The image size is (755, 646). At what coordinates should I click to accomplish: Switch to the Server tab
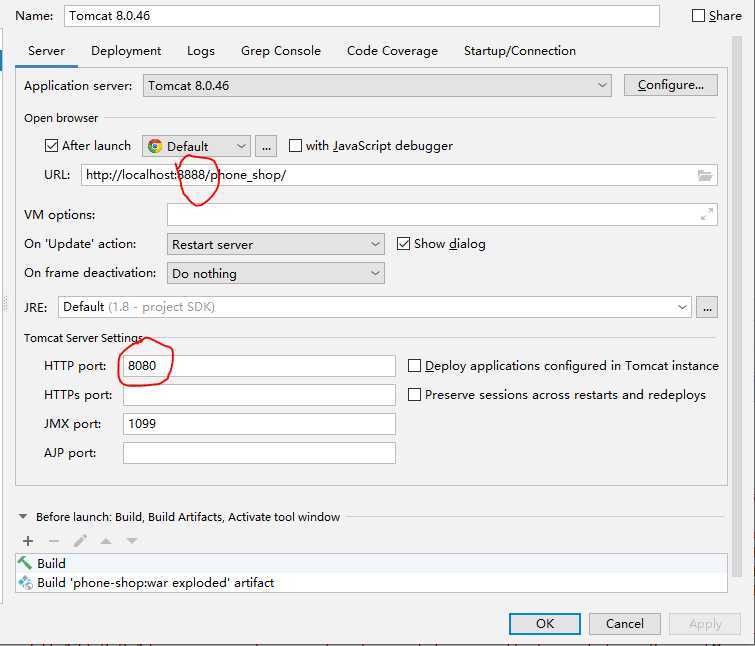click(x=46, y=51)
